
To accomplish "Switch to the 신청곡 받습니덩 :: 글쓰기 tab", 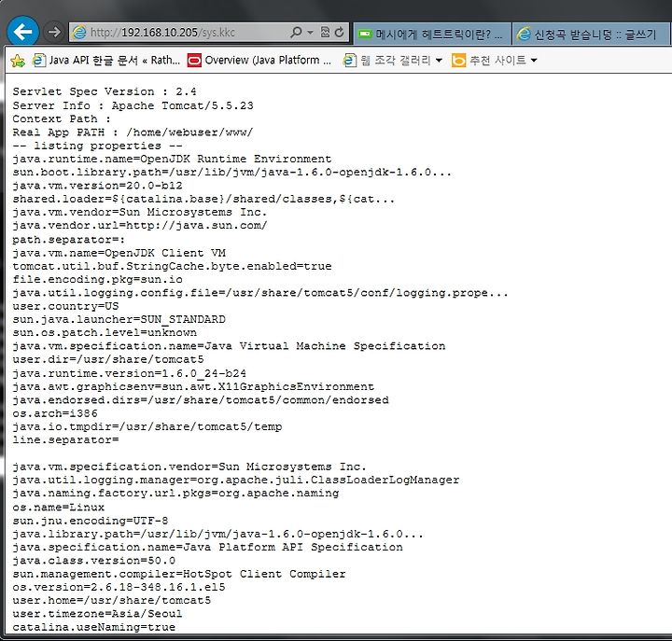I will pyautogui.click(x=592, y=34).
